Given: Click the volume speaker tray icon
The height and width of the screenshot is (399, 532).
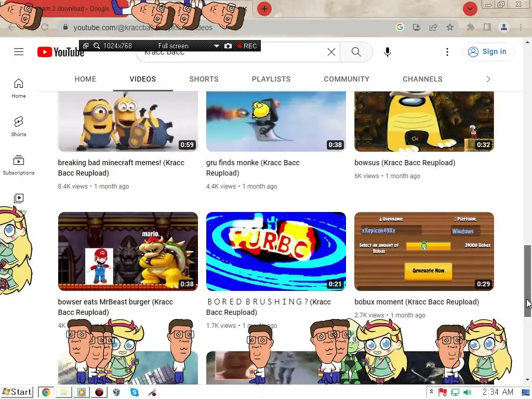Looking at the screenshot, I should (467, 392).
